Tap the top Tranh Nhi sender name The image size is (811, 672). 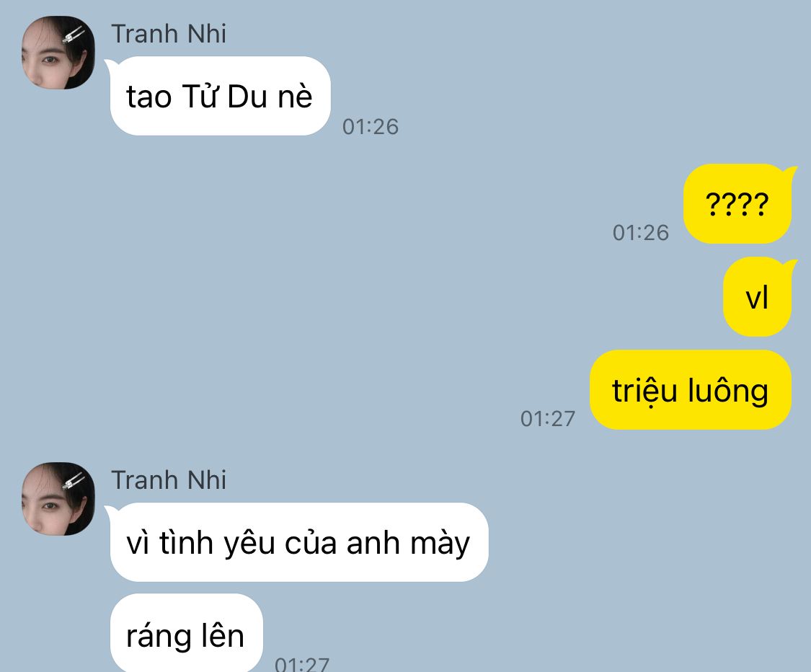pos(169,34)
